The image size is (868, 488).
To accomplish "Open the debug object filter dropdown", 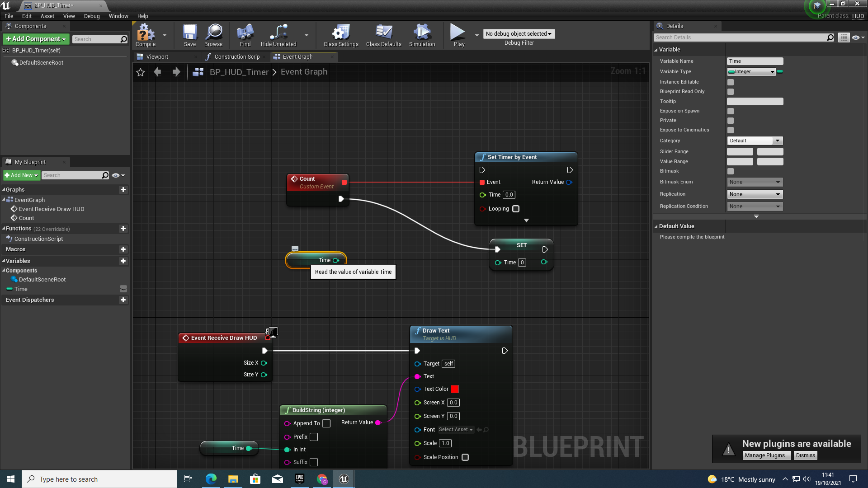I will 519,34.
